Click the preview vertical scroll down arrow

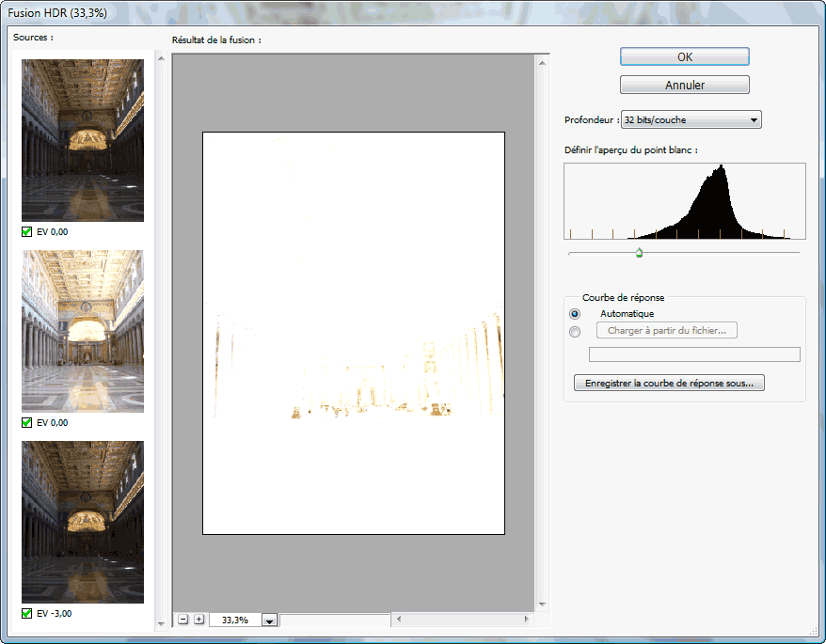(542, 605)
